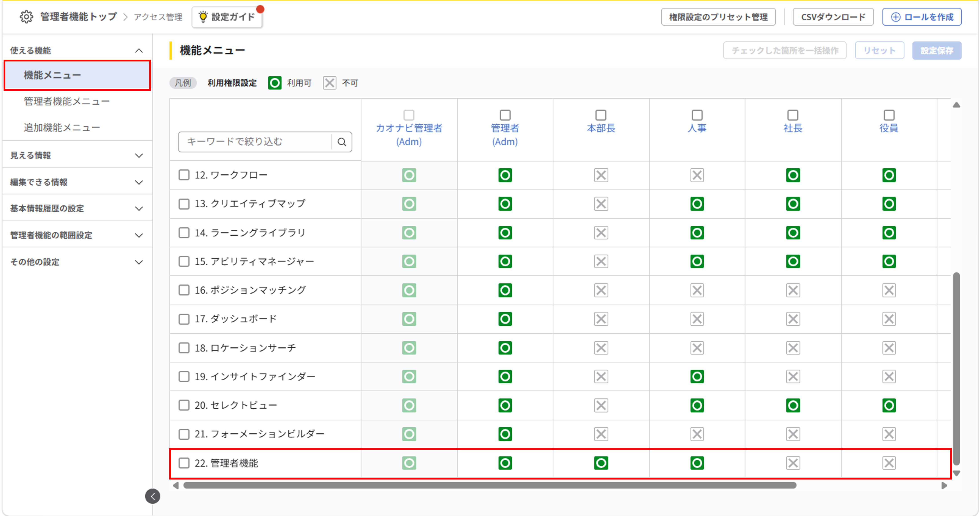Open the カオナビ管理者(Adm) role link
The width and height of the screenshot is (980, 516).
[x=409, y=135]
